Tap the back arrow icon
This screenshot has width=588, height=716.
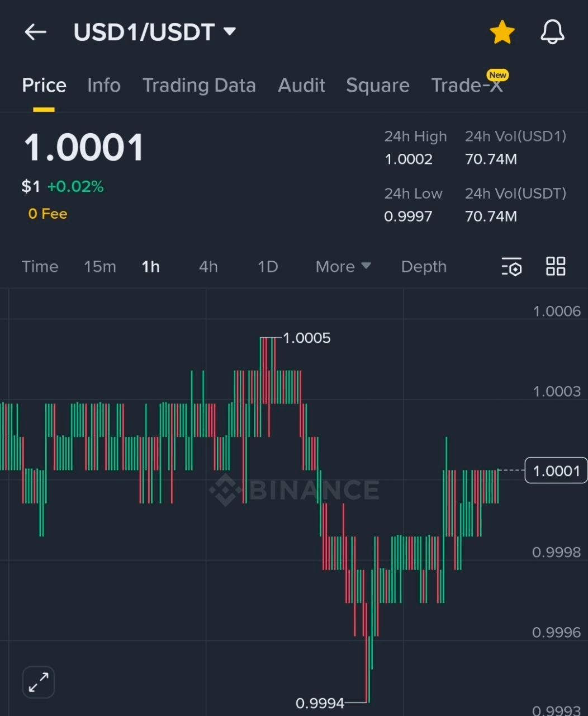tap(35, 32)
